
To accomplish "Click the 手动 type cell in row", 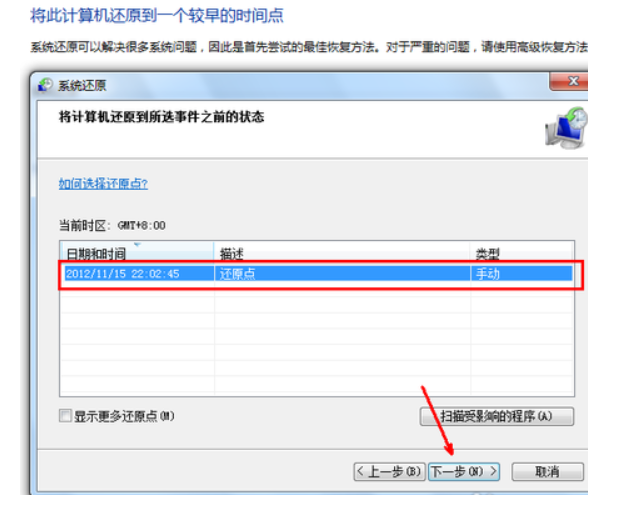I will coord(487,273).
